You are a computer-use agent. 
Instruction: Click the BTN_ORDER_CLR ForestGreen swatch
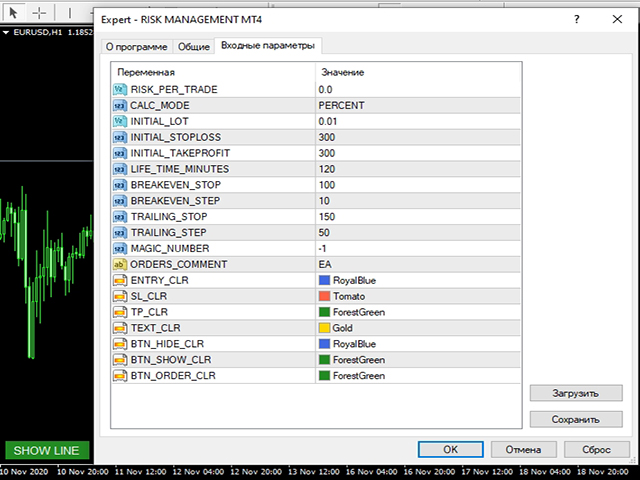pos(324,376)
